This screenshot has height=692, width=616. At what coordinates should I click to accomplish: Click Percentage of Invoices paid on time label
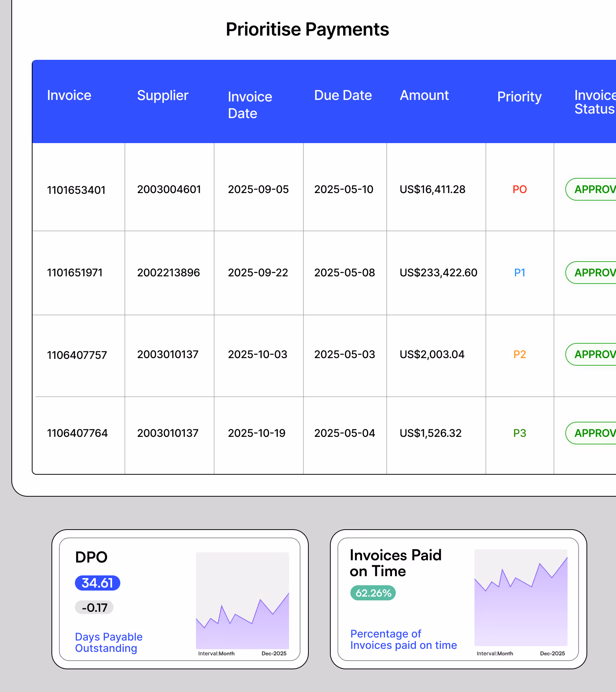[x=403, y=639]
